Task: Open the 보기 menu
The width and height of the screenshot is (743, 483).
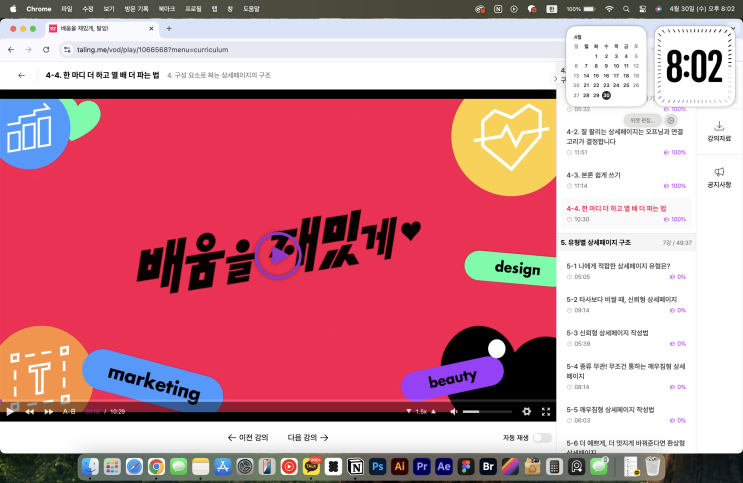Action: (109, 9)
